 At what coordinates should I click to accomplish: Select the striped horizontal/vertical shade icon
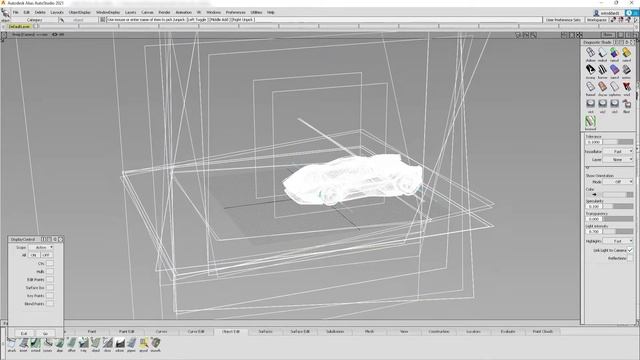click(x=602, y=69)
